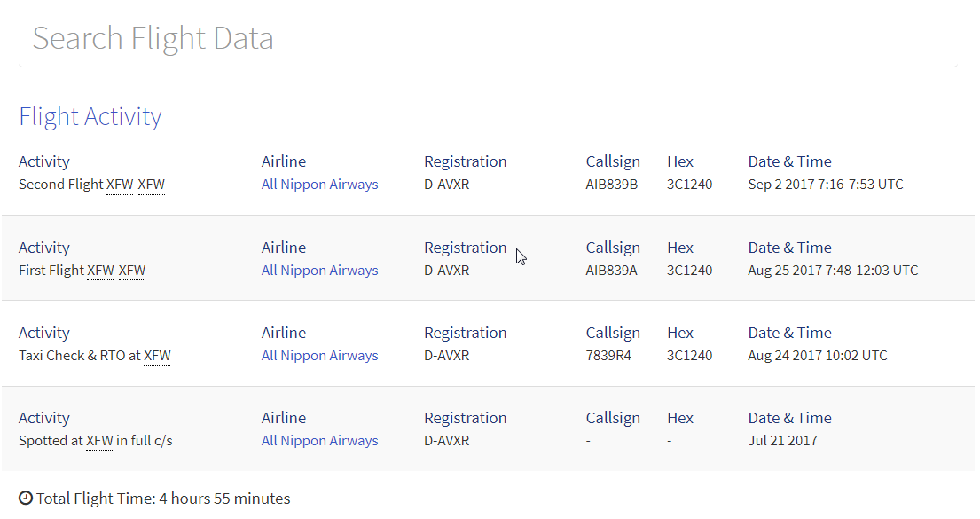Image resolution: width=980 pixels, height=519 pixels.
Task: Select second XFW code in First Flight activity
Action: point(132,271)
